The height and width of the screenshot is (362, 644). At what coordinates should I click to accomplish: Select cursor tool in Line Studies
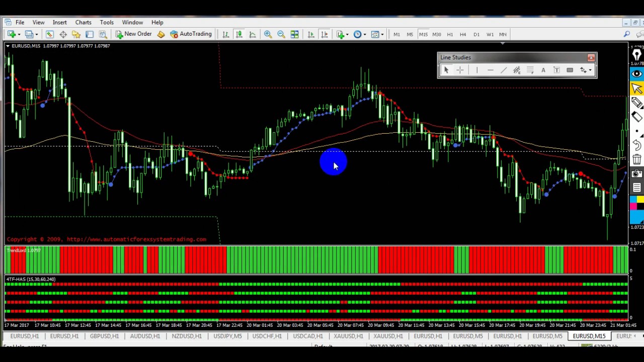(x=446, y=70)
